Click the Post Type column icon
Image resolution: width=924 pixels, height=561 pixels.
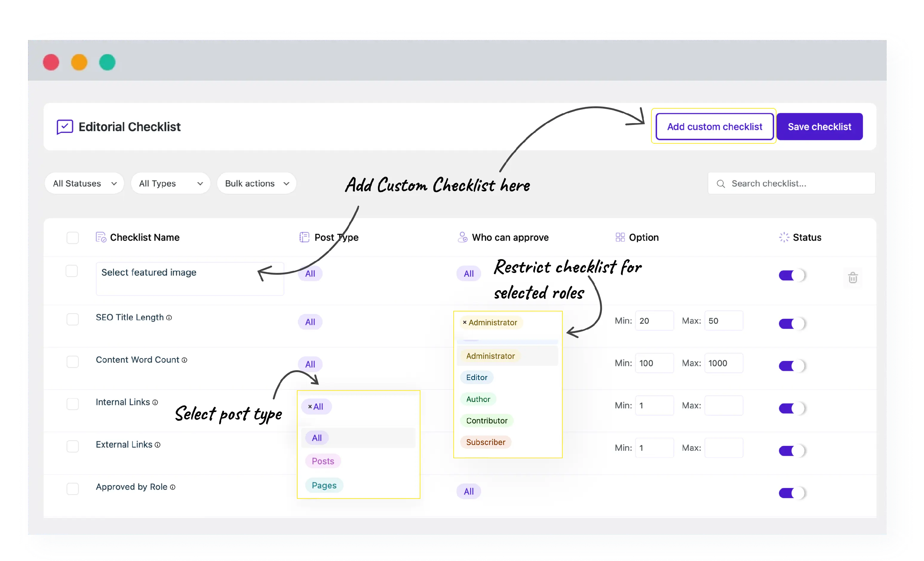tap(304, 237)
